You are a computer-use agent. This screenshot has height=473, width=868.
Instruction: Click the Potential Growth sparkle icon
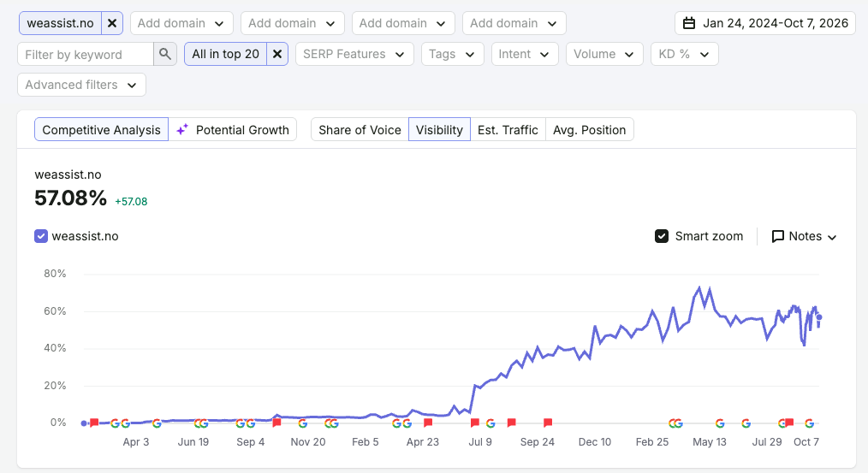pos(181,129)
